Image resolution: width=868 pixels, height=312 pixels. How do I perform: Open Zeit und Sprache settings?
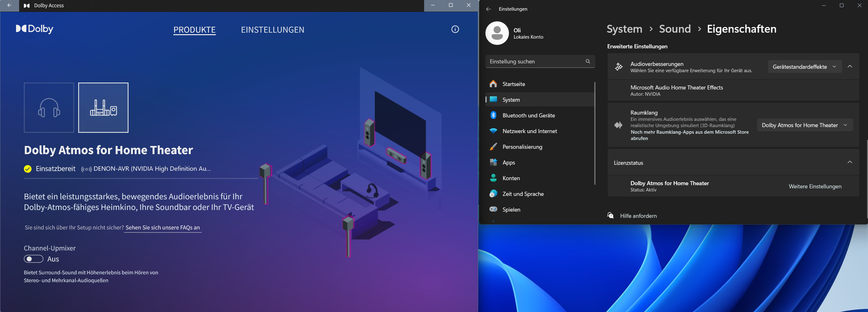[x=539, y=194]
